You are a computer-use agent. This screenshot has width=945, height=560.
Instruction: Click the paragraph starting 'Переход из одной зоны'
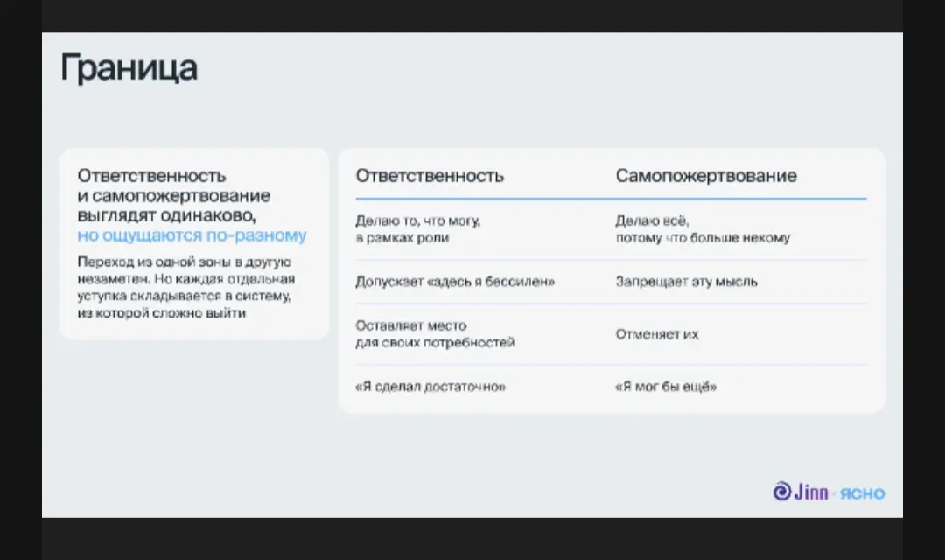(x=185, y=288)
